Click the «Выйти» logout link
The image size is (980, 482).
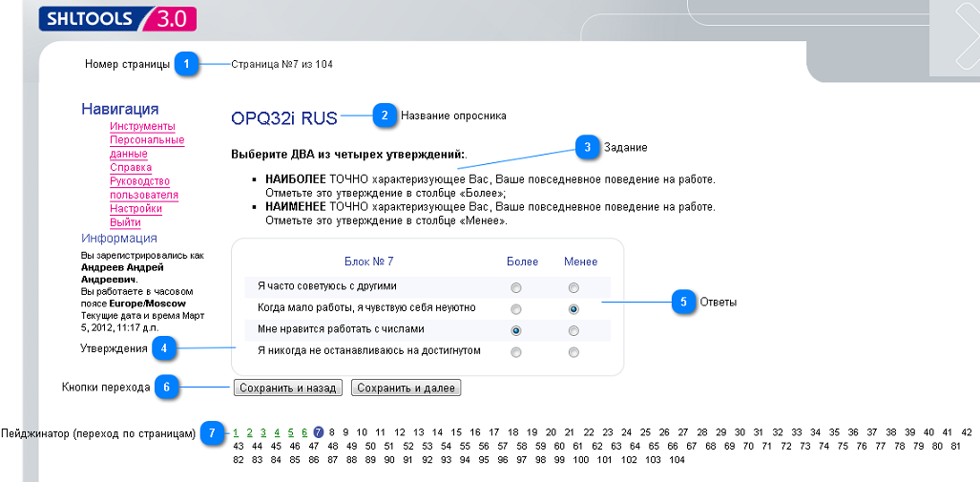coord(125,222)
